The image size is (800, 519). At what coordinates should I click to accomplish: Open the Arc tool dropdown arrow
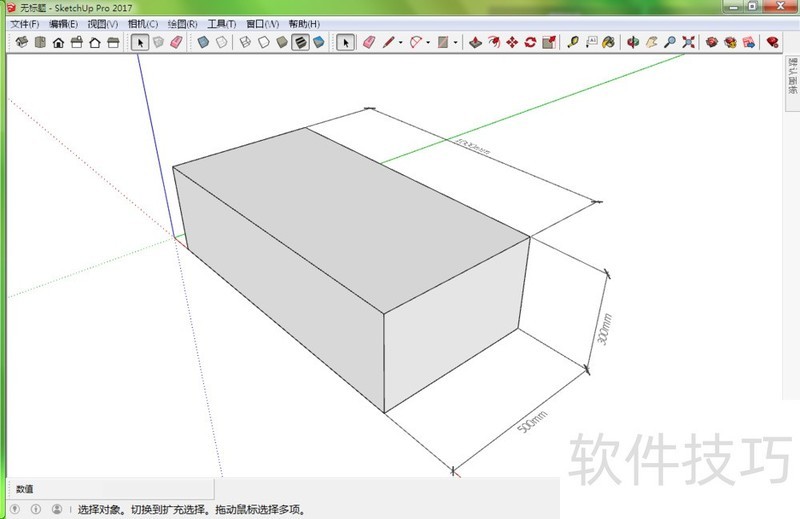(428, 43)
